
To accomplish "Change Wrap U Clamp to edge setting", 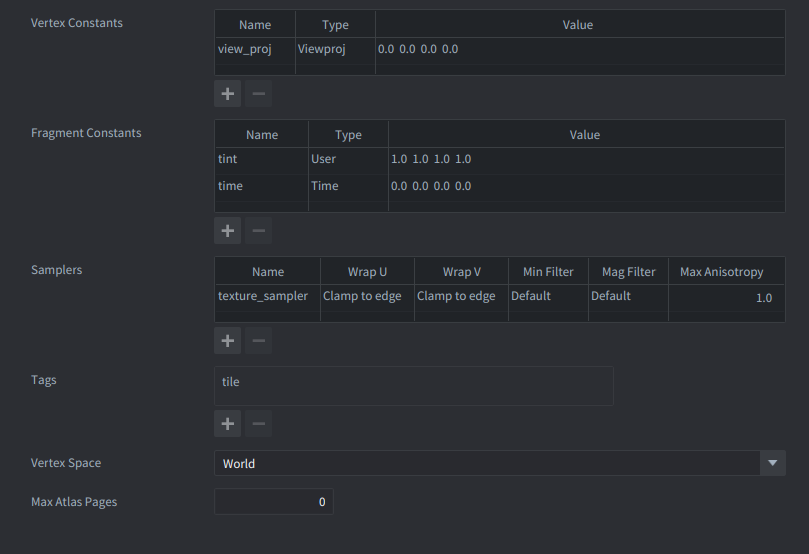I will pos(367,297).
